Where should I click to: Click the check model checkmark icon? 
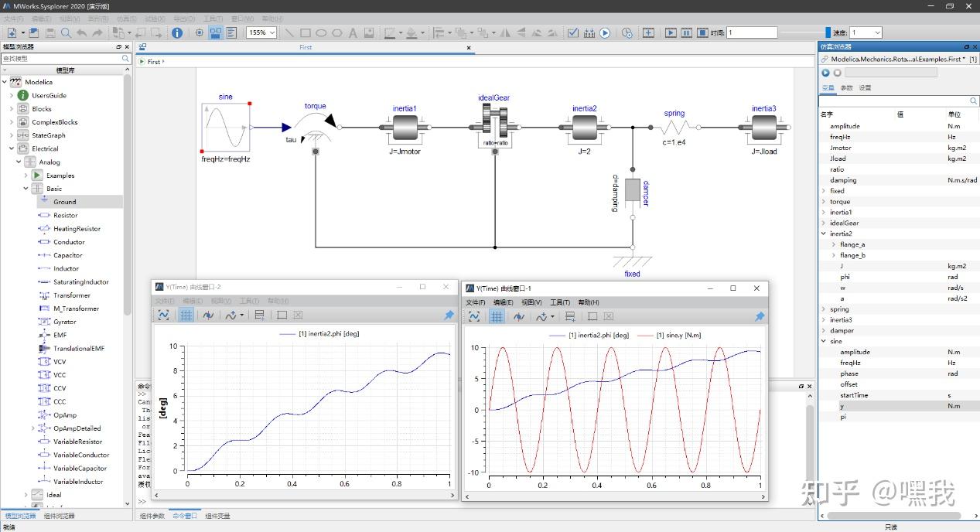pos(573,32)
